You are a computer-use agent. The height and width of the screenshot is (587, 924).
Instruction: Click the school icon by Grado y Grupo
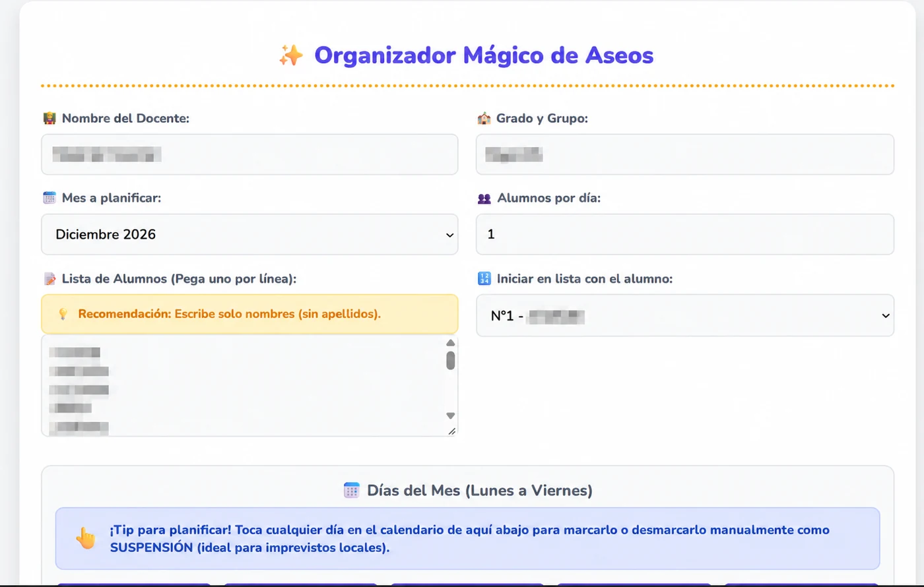click(x=484, y=119)
